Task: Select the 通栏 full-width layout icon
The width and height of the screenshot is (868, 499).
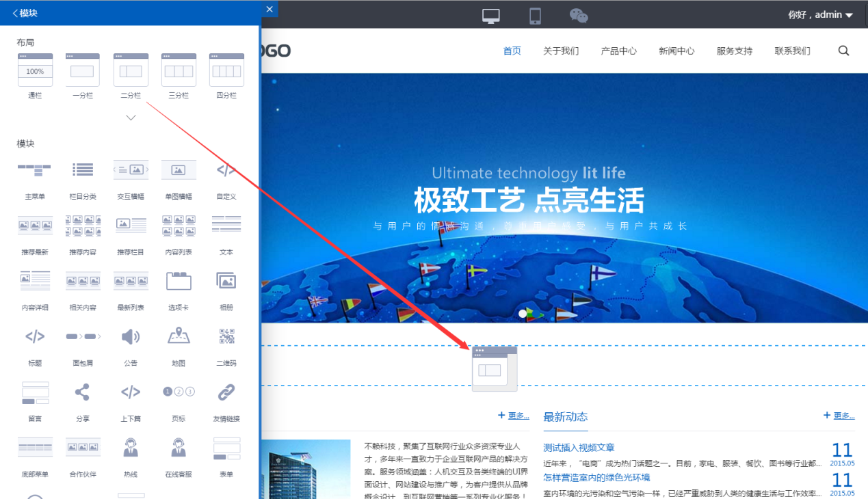Action: (x=35, y=70)
